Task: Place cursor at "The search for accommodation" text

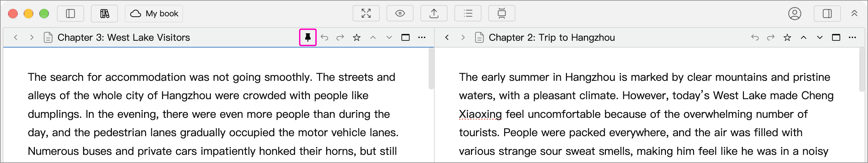Action: pyautogui.click(x=107, y=77)
